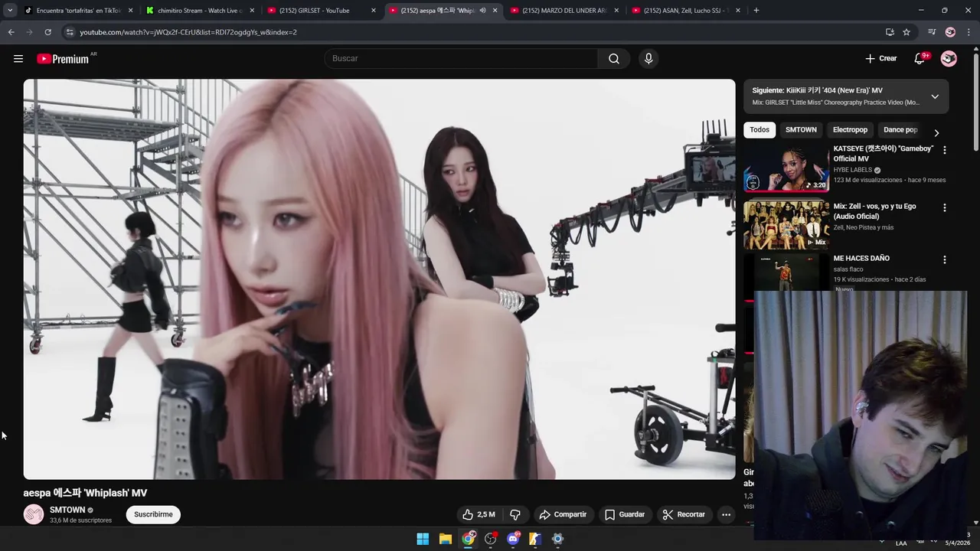980x551 pixels.
Task: Reload the page in Chrome
Action: point(47,32)
